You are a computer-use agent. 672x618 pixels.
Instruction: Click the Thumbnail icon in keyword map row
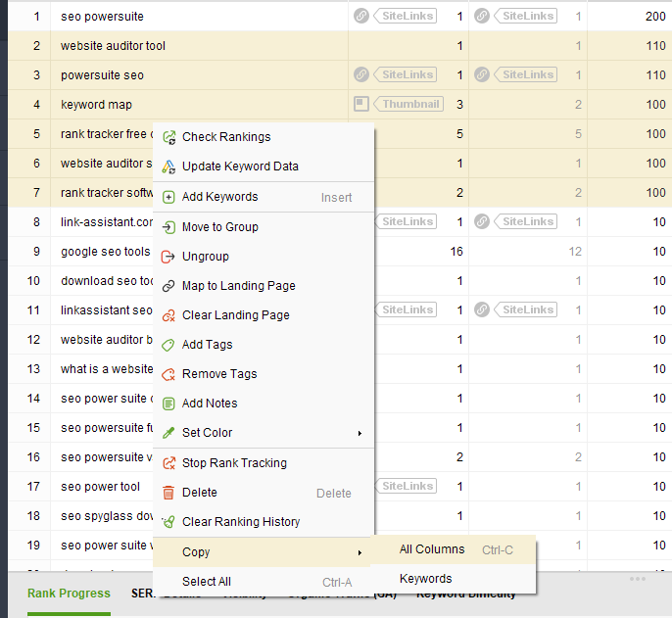361,104
